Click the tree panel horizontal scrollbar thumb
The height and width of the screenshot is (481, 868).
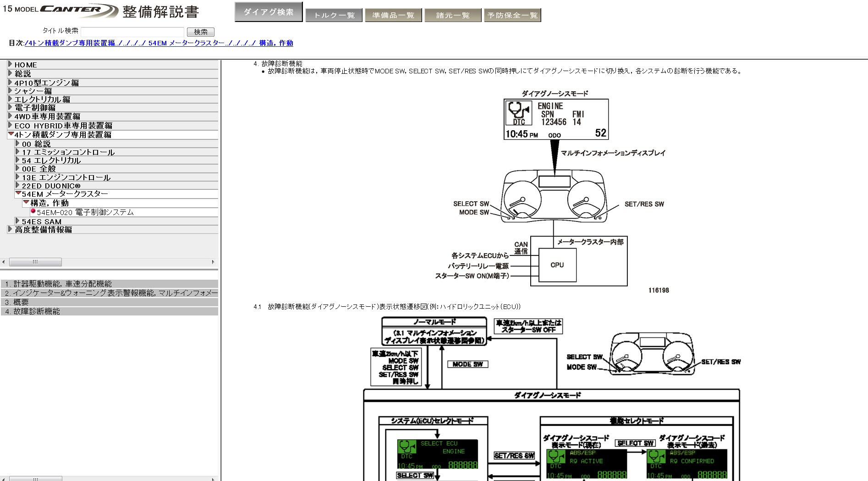(35, 262)
